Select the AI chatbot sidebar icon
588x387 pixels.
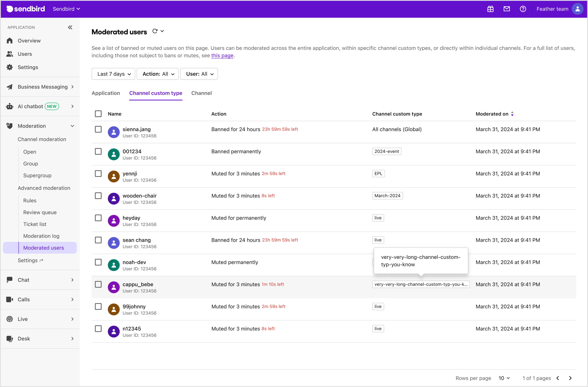9,106
